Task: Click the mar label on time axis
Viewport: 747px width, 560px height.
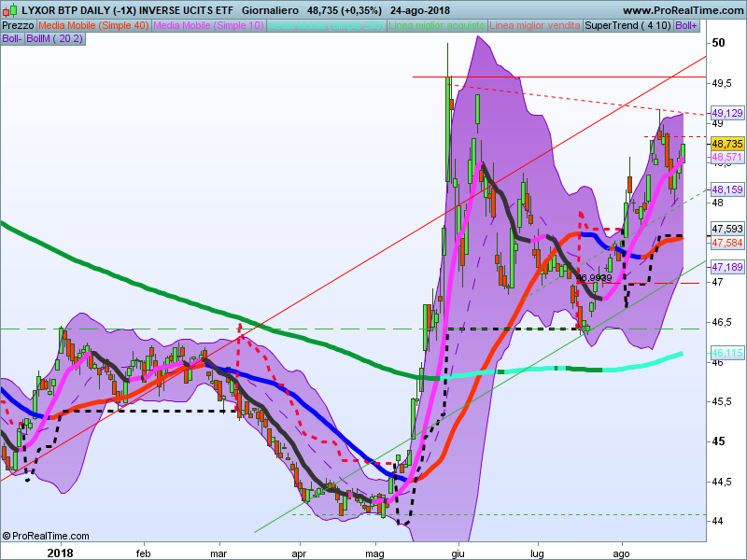Action: point(218,553)
